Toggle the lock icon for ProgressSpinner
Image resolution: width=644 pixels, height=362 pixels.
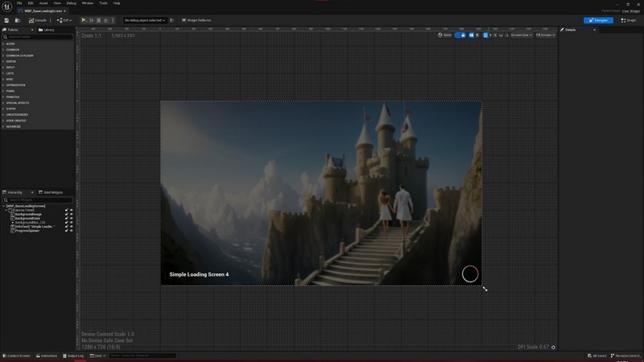[66, 231]
